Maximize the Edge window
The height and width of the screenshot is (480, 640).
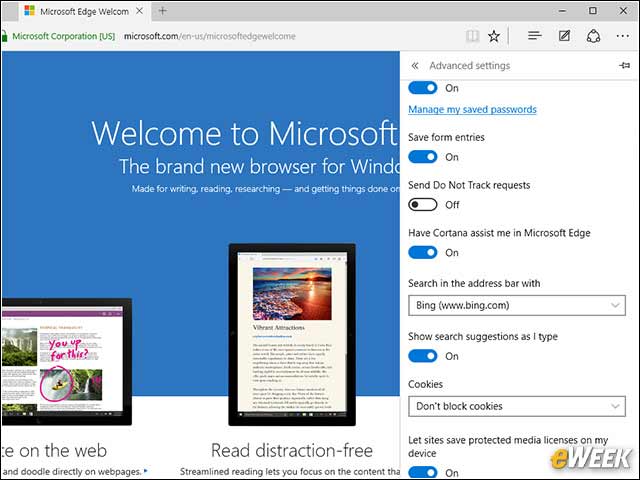593,11
